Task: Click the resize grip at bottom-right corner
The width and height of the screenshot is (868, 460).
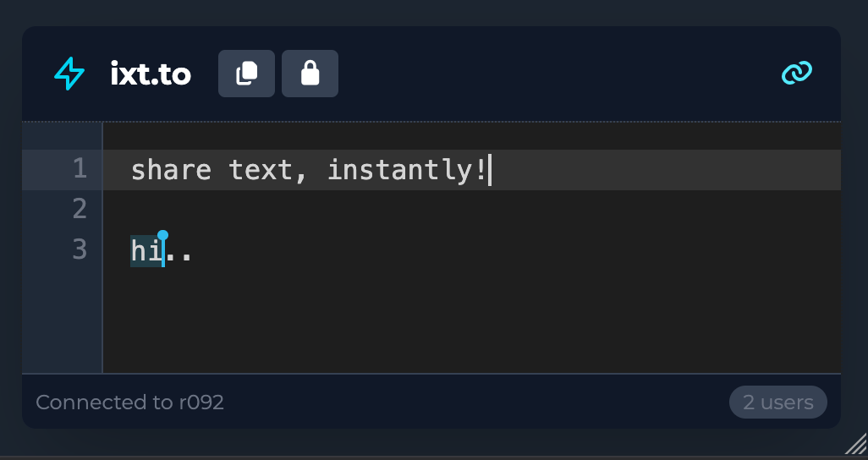Action: [856, 443]
